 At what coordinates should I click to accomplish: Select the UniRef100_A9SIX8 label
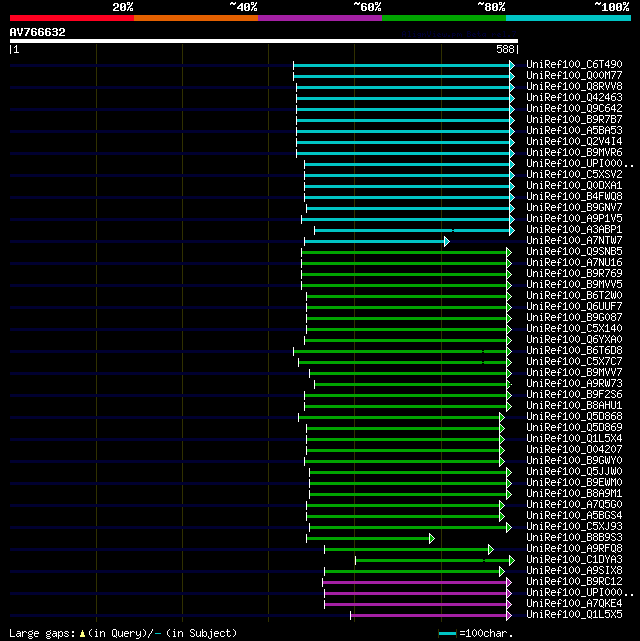(x=574, y=571)
